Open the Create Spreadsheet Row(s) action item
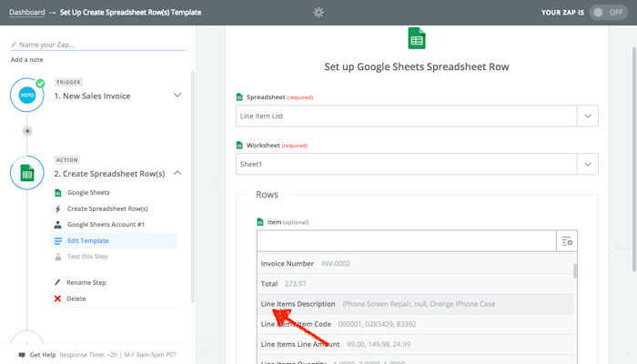 (x=107, y=208)
